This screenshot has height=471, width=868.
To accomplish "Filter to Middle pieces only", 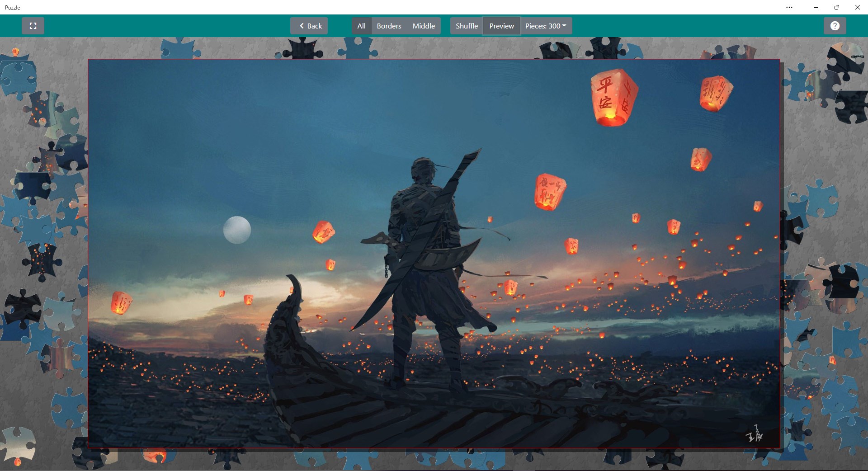I will point(424,26).
